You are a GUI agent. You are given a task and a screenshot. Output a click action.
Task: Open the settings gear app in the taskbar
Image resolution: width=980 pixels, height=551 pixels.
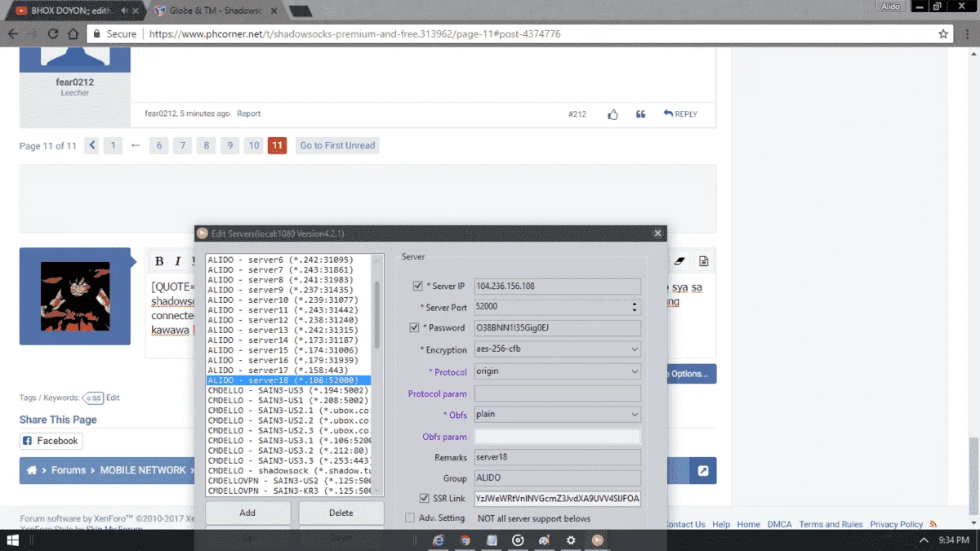tap(571, 540)
